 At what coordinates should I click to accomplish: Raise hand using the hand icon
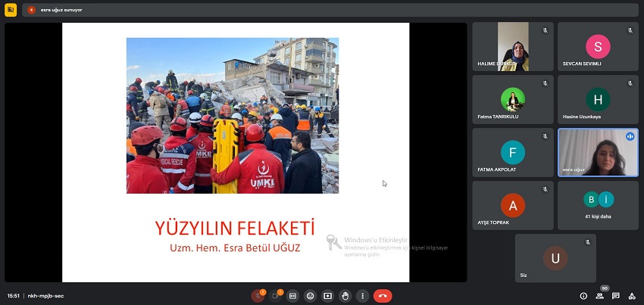[x=345, y=296]
